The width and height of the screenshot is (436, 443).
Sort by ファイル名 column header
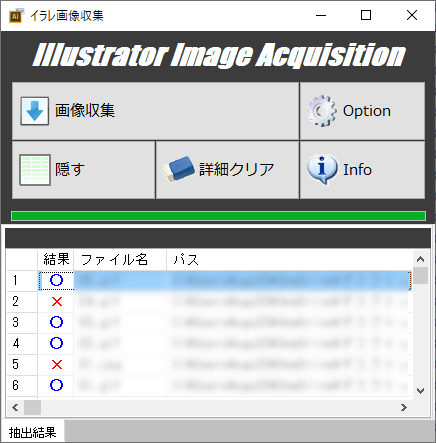click(120, 259)
